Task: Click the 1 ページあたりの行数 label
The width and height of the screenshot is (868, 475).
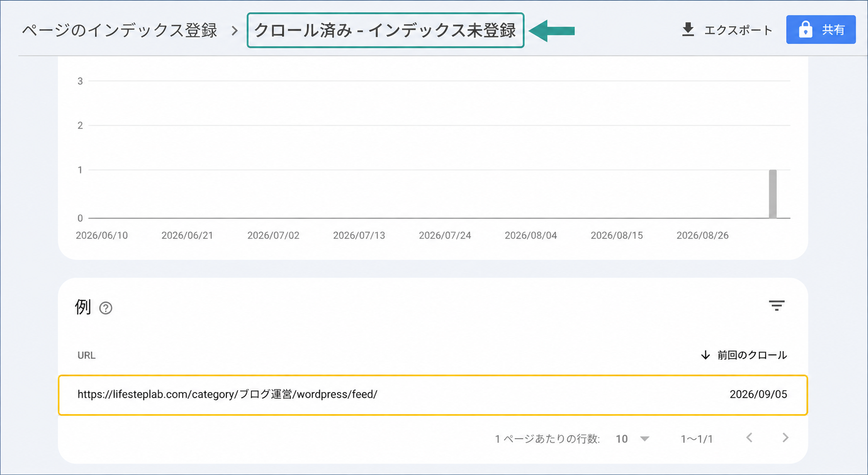Action: [x=547, y=439]
